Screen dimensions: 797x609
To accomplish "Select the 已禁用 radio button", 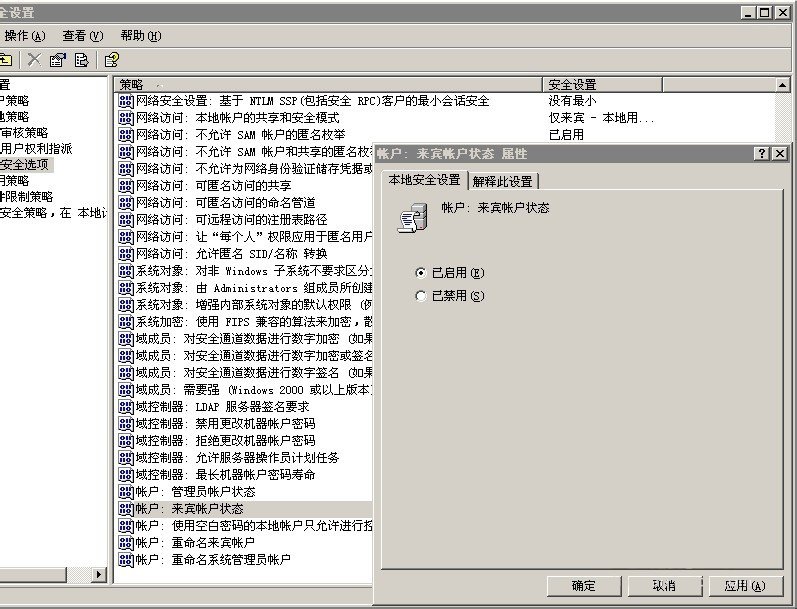I will (x=420, y=295).
